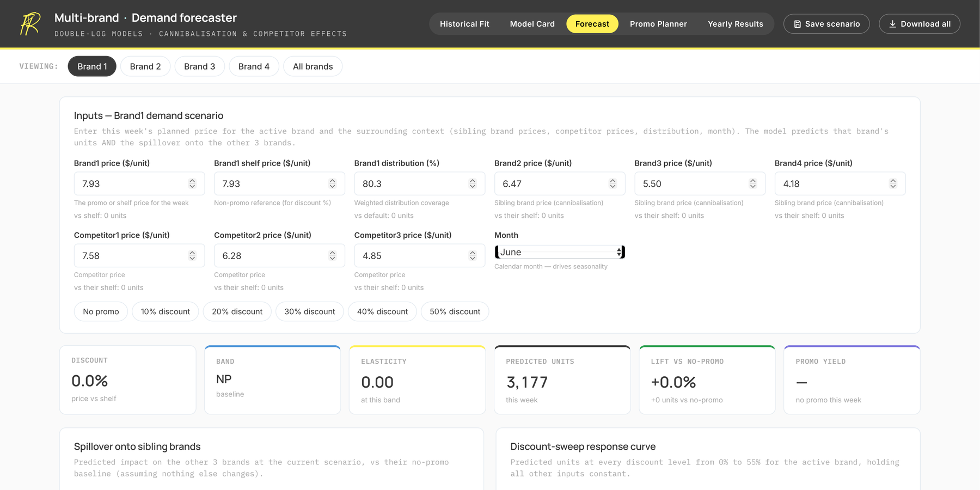Open the Yearly Results tab
The image size is (980, 490).
coord(736,24)
